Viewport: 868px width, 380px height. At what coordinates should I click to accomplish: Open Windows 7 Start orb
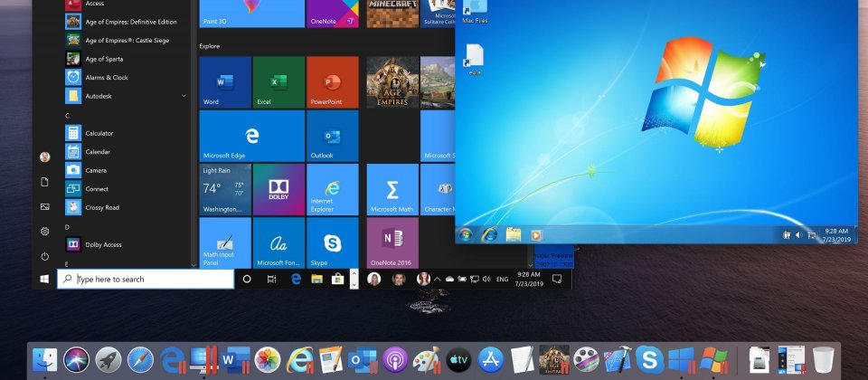tap(465, 235)
